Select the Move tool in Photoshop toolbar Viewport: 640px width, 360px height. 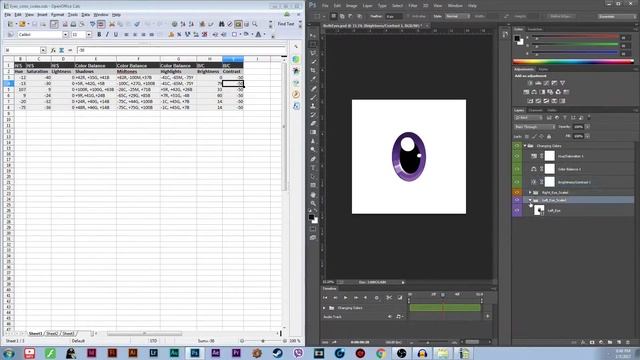coord(313,36)
